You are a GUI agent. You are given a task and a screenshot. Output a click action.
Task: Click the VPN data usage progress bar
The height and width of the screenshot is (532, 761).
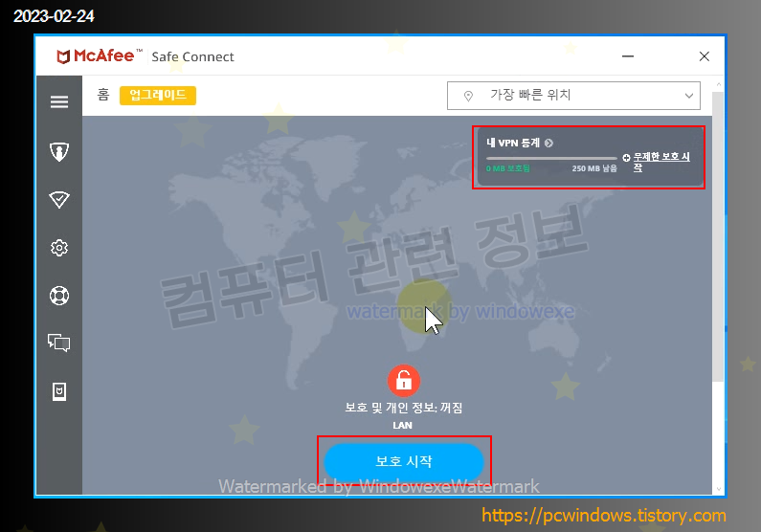click(551, 158)
